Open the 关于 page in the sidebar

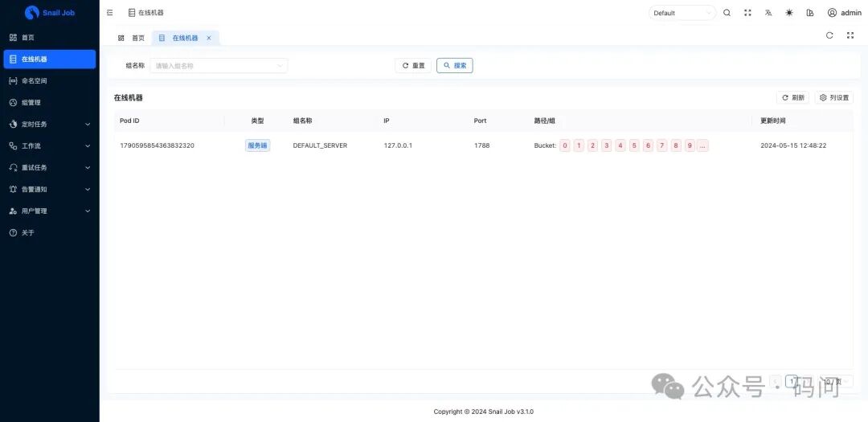[x=50, y=232]
